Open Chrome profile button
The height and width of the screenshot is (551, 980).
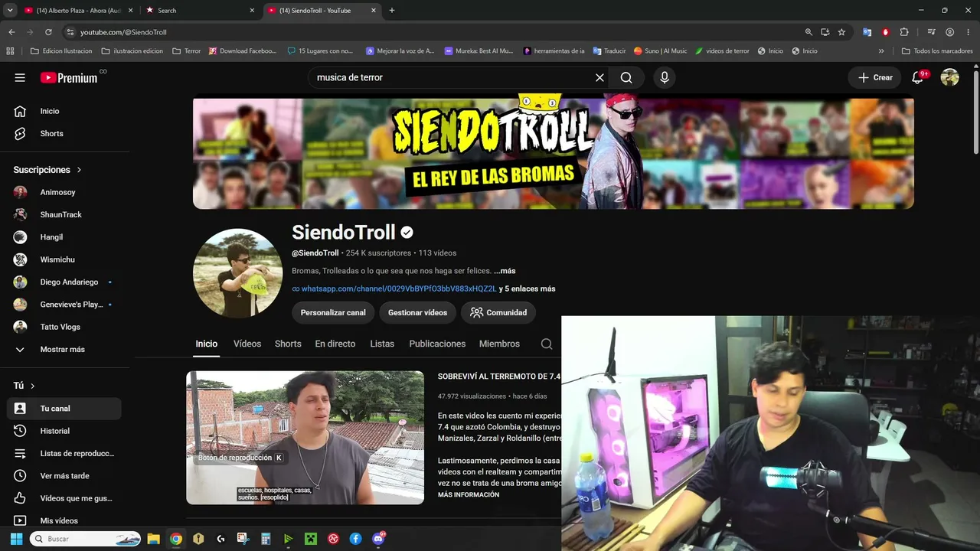coord(949,32)
